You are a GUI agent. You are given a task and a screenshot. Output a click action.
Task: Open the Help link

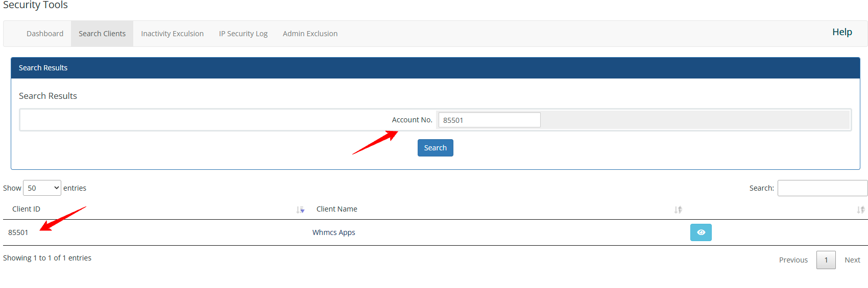842,32
